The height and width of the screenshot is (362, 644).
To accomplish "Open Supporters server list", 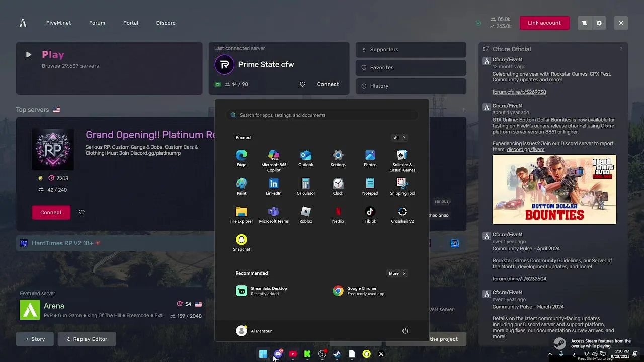I will point(411,49).
